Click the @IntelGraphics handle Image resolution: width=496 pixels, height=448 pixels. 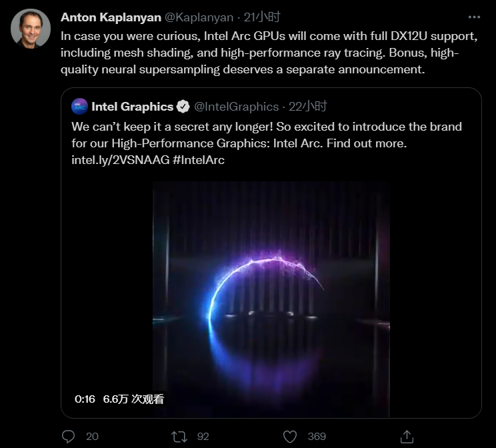click(x=236, y=107)
